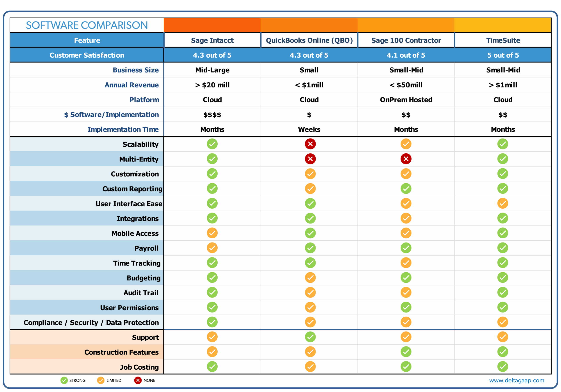This screenshot has width=561, height=392.
Task: Click QuickBooks Online's green Support checkmark
Action: (310, 337)
